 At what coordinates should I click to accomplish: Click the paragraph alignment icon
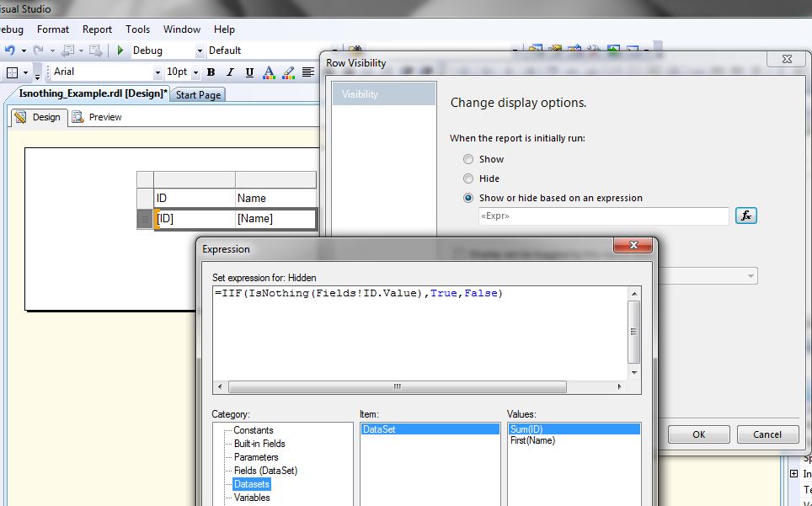point(309,72)
